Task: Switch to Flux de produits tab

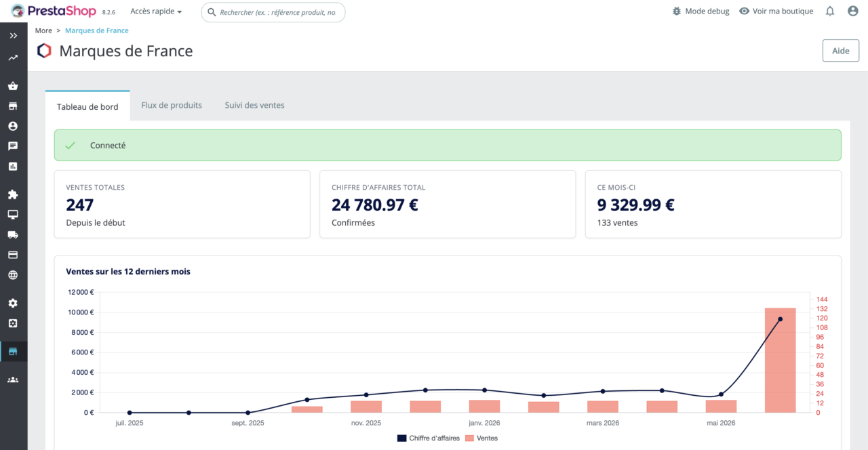Action: (172, 105)
